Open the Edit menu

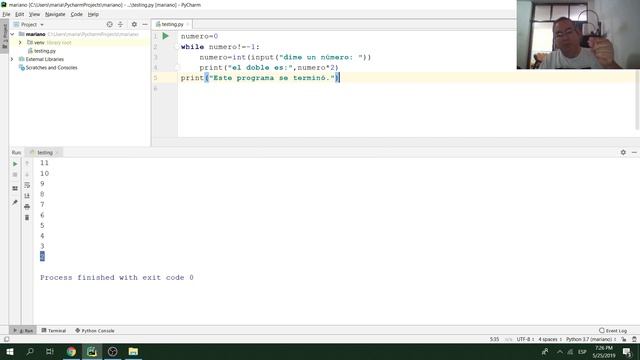pos(19,14)
